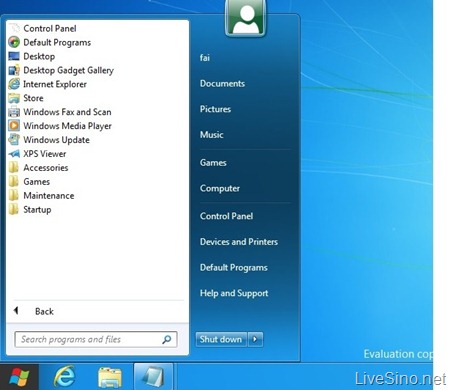Open the Documents library link

click(x=222, y=83)
